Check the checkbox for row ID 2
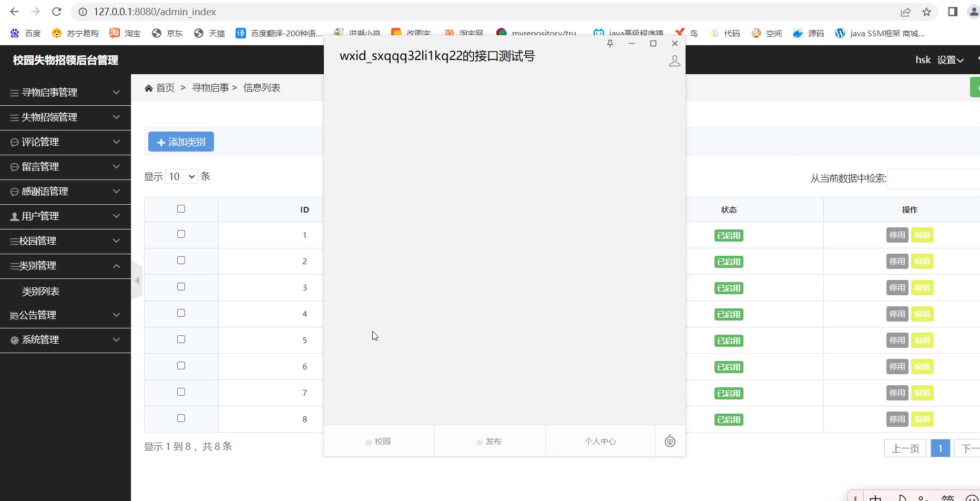Viewport: 980px width, 501px height. click(x=181, y=260)
